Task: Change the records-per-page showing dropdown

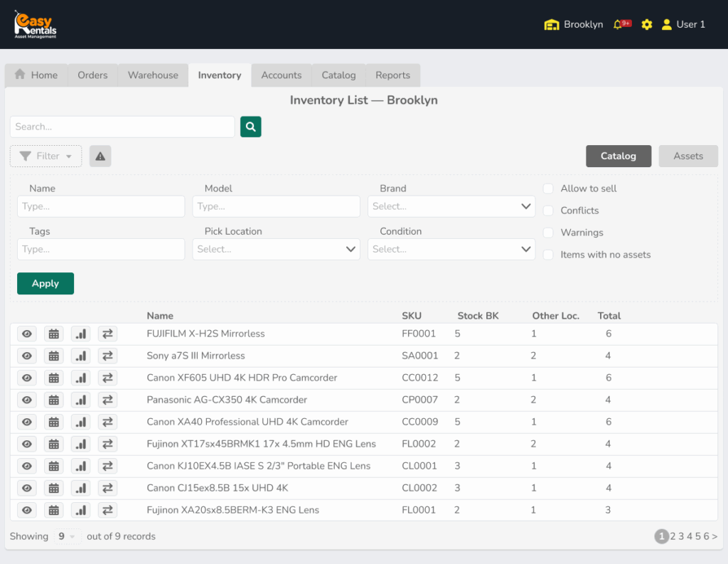Action: [68, 536]
